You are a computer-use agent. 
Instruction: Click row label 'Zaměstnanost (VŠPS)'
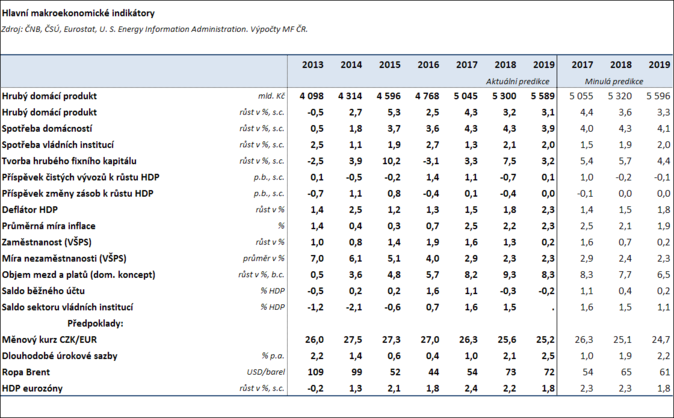tap(47, 242)
